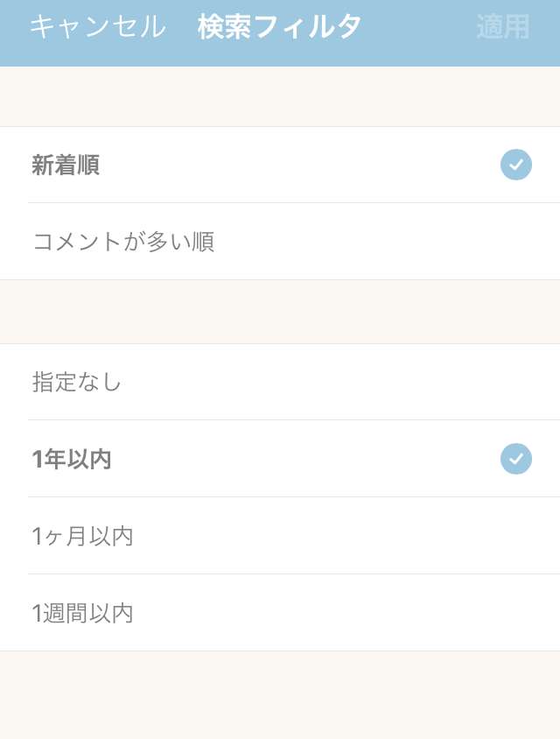Tap 適用 to apply the filter
The height and width of the screenshot is (739, 560).
tap(503, 26)
